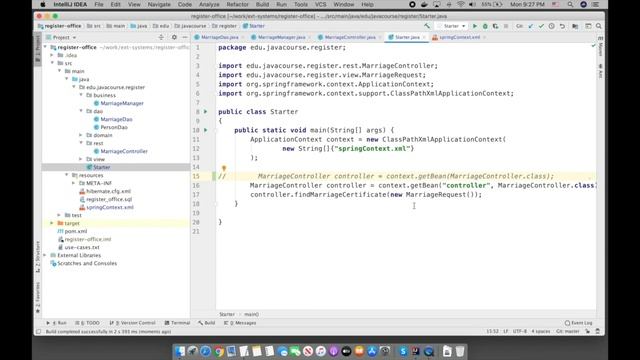Run Starter with the green play button
Viewport: 640px width, 360px height.
(475, 26)
